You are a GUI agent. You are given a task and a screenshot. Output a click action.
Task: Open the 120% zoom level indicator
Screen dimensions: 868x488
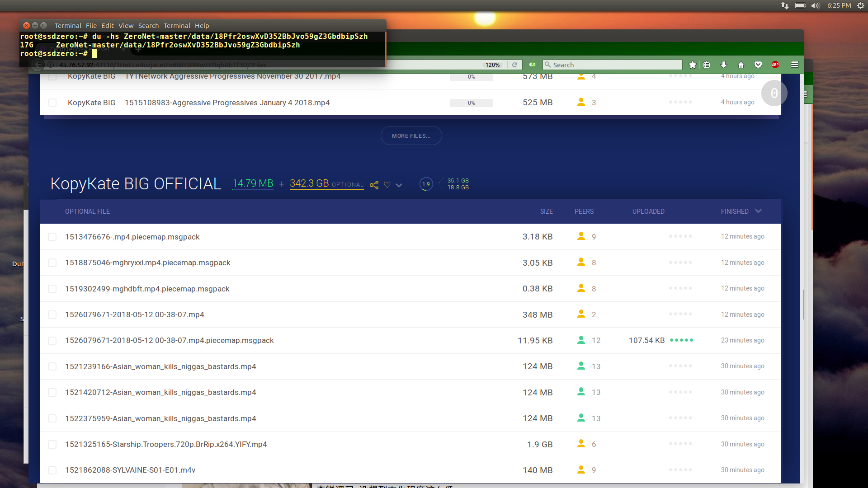point(493,65)
